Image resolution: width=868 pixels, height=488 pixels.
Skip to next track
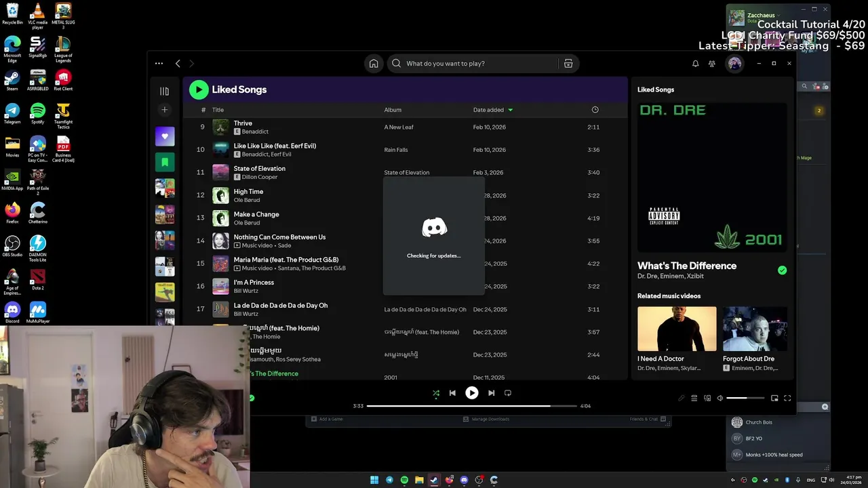(492, 393)
